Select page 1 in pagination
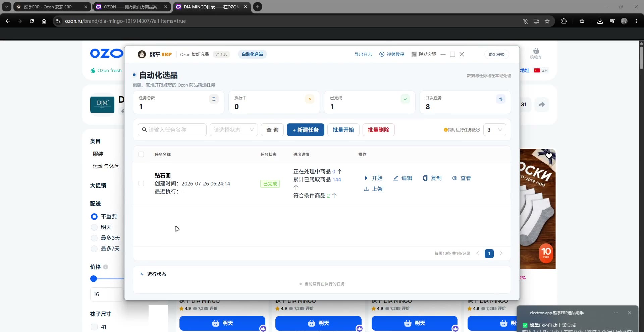The width and height of the screenshot is (644, 332). click(x=489, y=254)
